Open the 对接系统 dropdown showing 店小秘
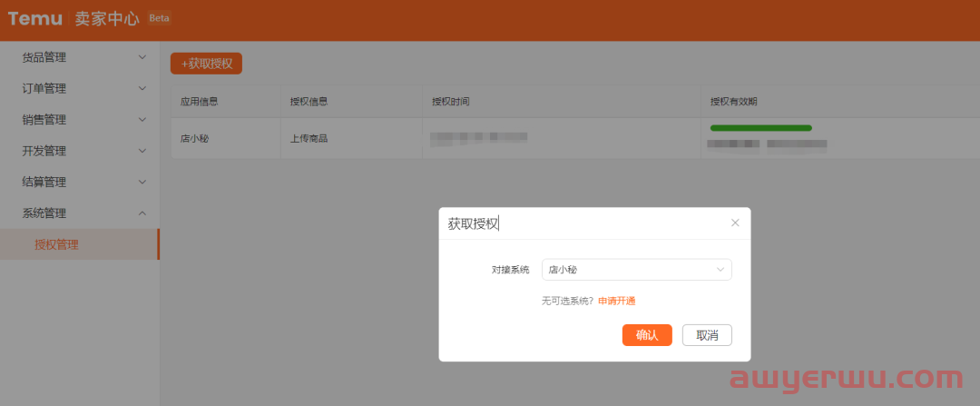Viewport: 980px width, 406px height. [x=636, y=270]
